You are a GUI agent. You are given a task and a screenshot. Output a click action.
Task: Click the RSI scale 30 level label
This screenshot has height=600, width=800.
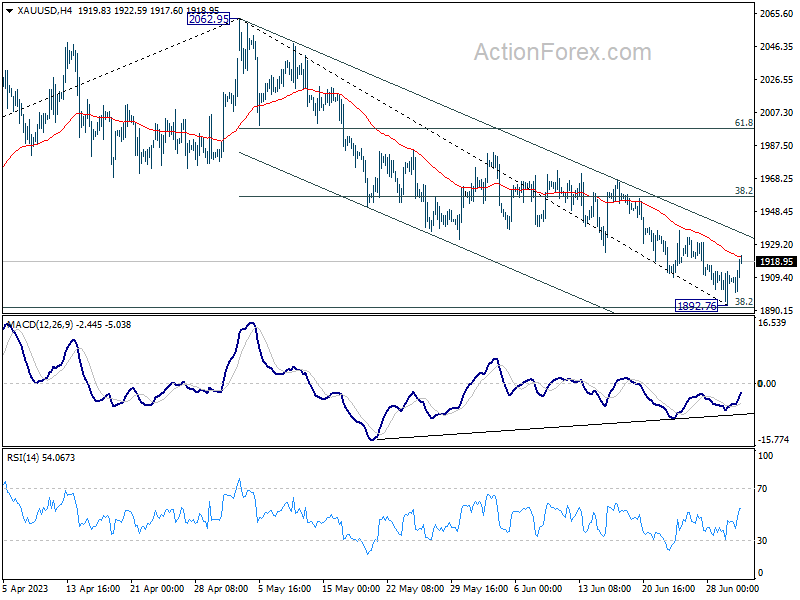pos(762,541)
